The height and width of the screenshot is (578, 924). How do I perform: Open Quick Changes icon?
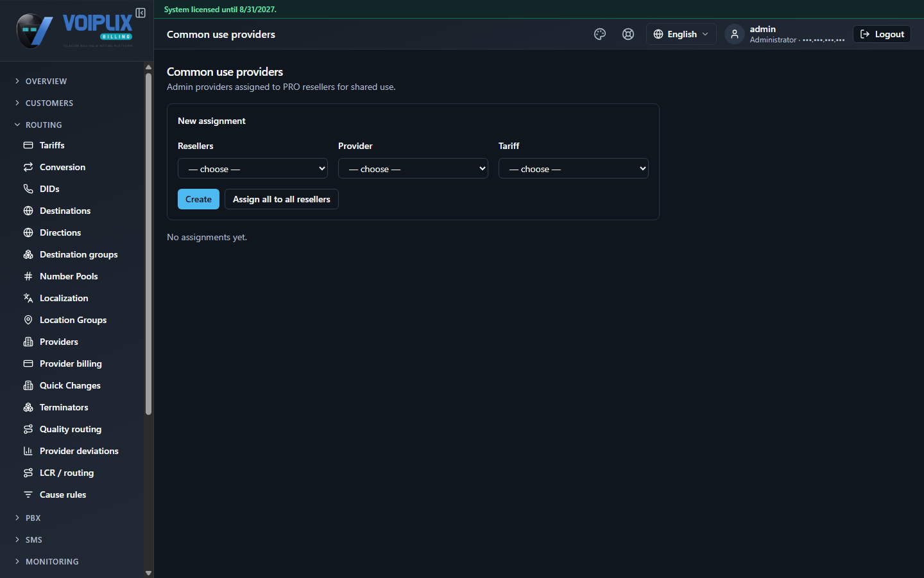click(x=28, y=385)
